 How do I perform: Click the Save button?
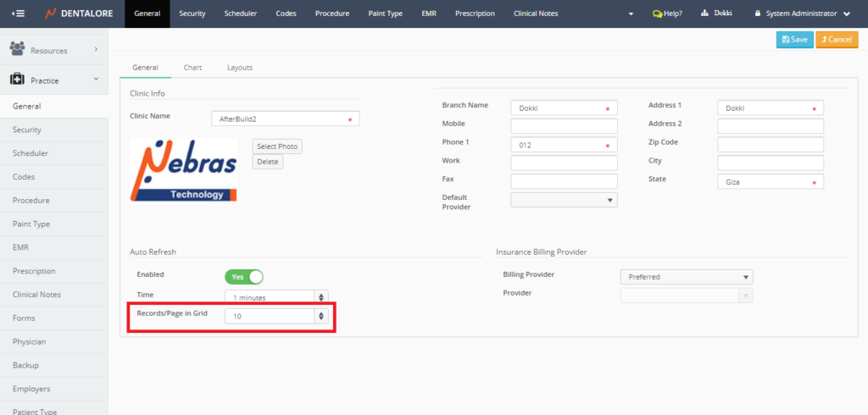(x=794, y=40)
